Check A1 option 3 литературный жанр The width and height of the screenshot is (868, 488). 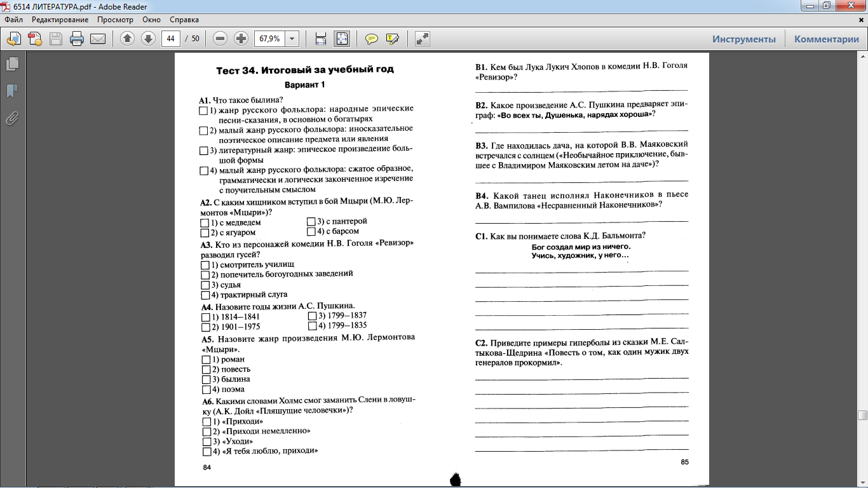point(204,151)
